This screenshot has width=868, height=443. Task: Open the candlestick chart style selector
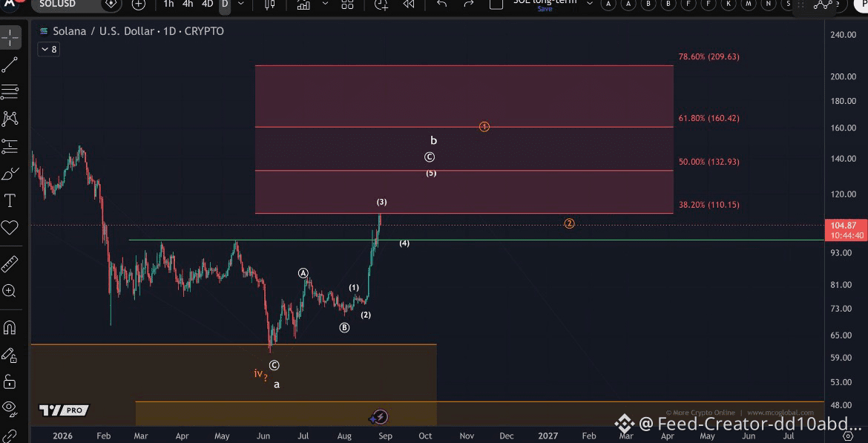point(269,4)
